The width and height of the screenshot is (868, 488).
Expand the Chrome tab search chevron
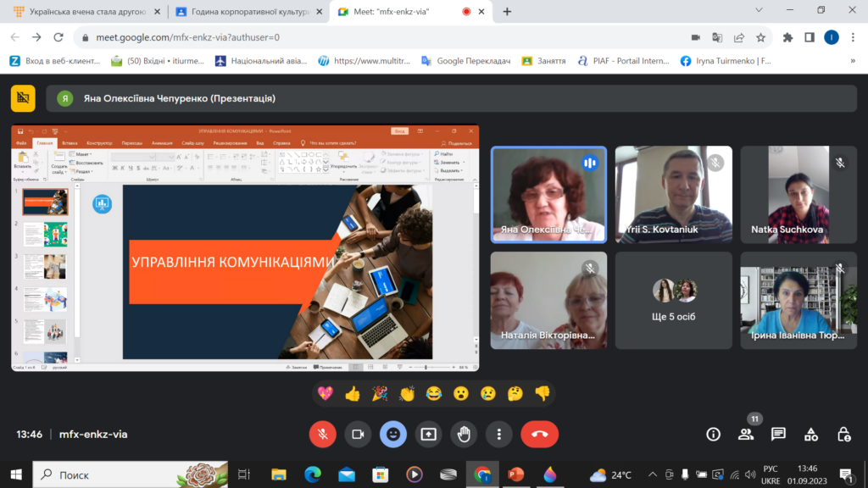[x=756, y=11]
